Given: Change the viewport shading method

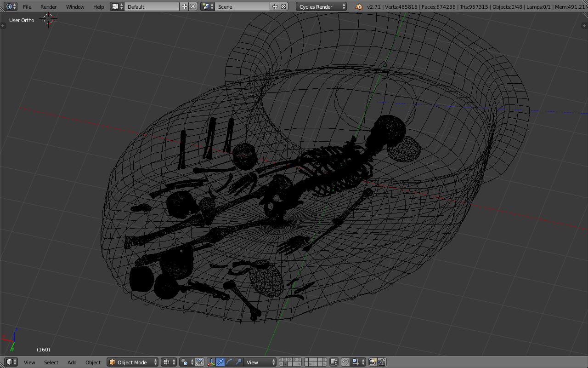Looking at the screenshot, I should pyautogui.click(x=169, y=362).
